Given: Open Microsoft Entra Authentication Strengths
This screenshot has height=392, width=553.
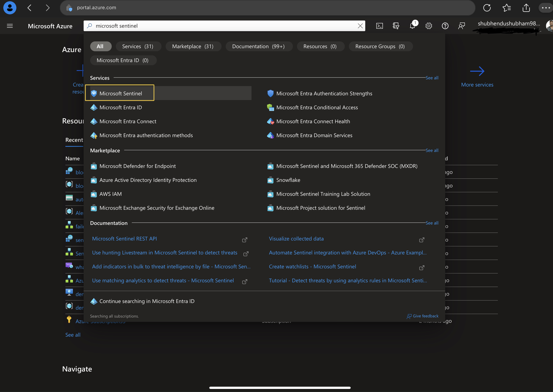Looking at the screenshot, I should [x=320, y=93].
